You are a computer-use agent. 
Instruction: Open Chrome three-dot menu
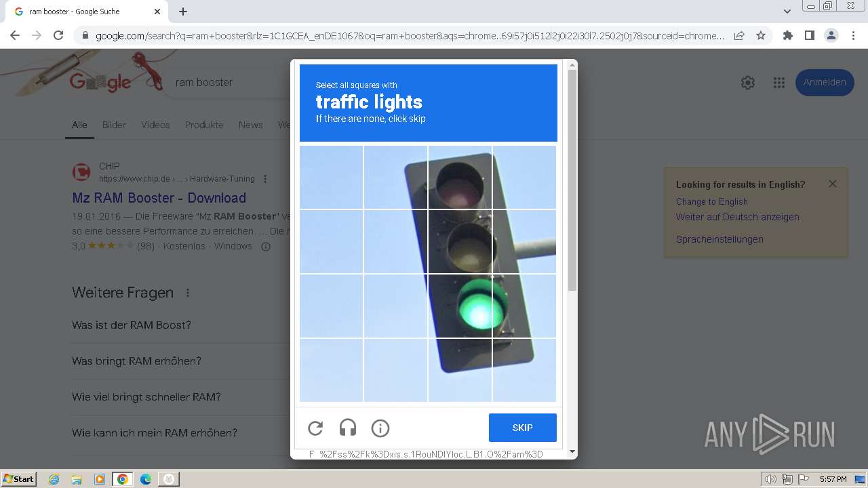tap(854, 35)
